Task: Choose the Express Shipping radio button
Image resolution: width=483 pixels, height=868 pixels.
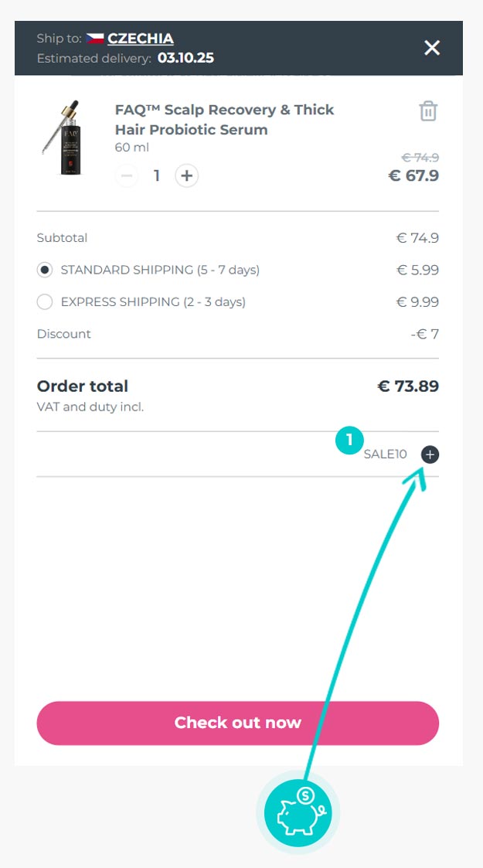Action: [45, 302]
